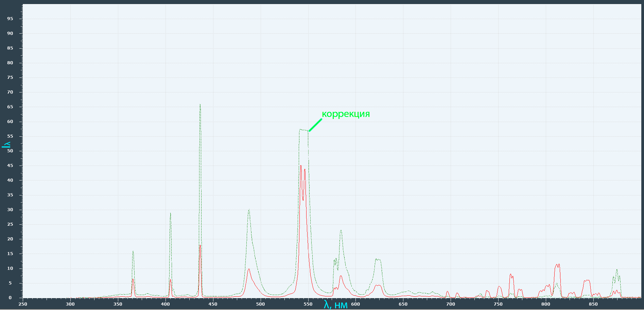The width and height of the screenshot is (644, 310).
Task: Click the y-axis tick label 95
Action: click(x=10, y=19)
